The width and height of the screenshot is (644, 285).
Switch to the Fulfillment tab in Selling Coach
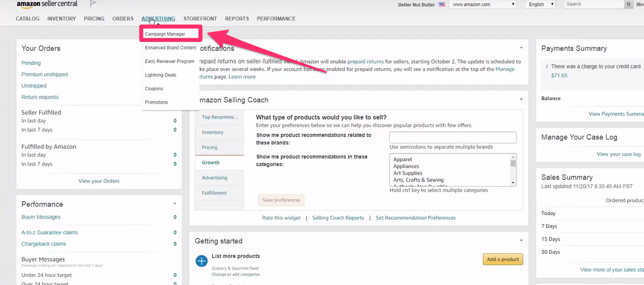click(x=214, y=193)
